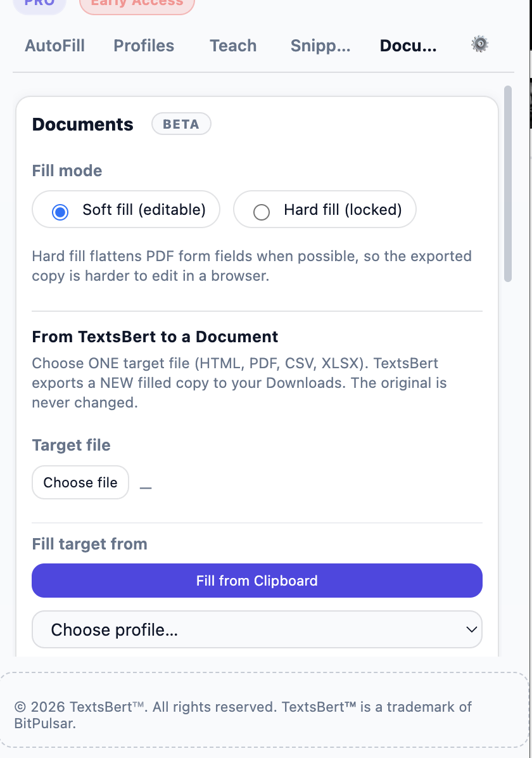
Task: Click the Early Access badge
Action: [137, 4]
